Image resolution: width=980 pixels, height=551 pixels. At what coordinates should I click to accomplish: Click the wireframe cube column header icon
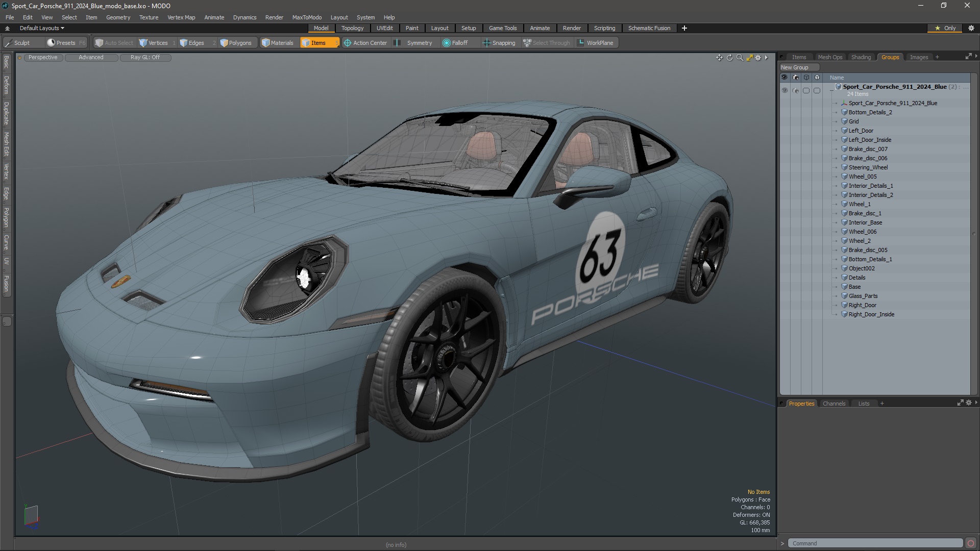click(806, 78)
